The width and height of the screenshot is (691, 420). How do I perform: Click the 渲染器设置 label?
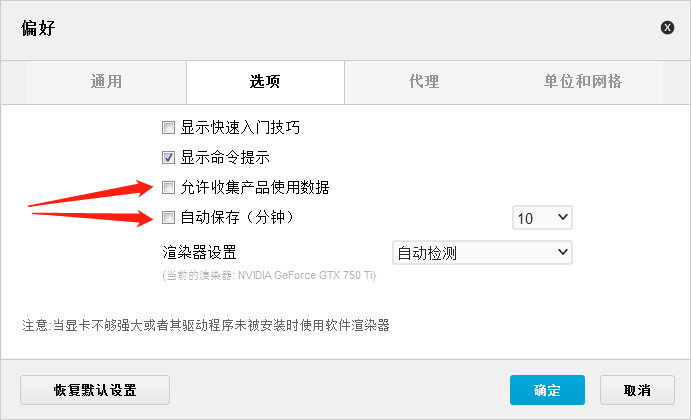[199, 253]
